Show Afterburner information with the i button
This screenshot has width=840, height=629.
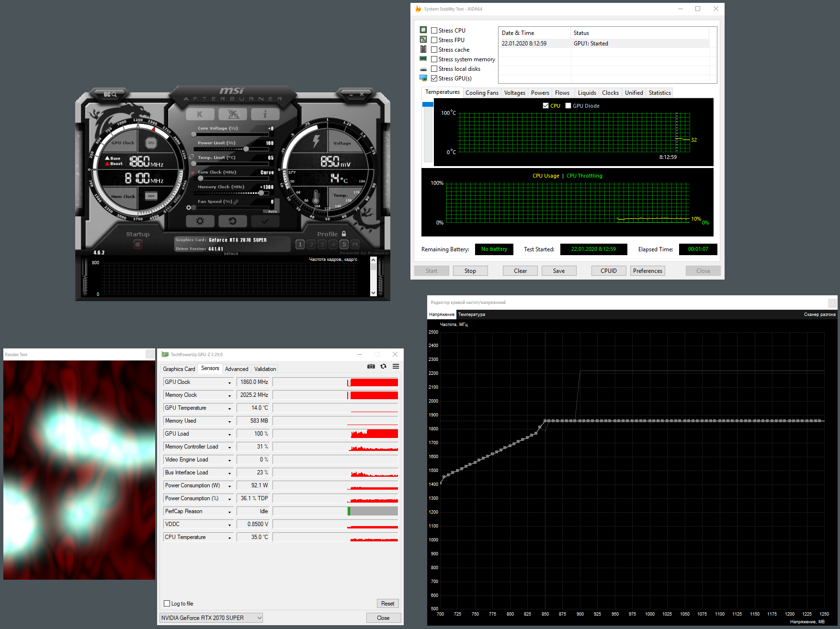coord(265,114)
